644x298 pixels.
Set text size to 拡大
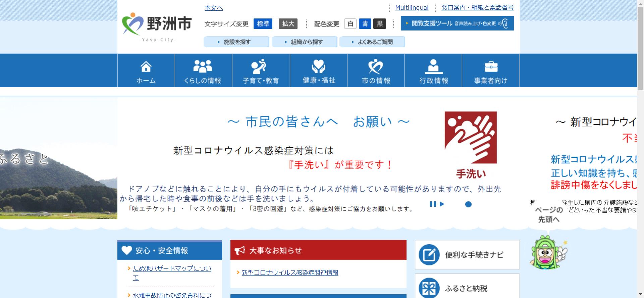click(288, 23)
